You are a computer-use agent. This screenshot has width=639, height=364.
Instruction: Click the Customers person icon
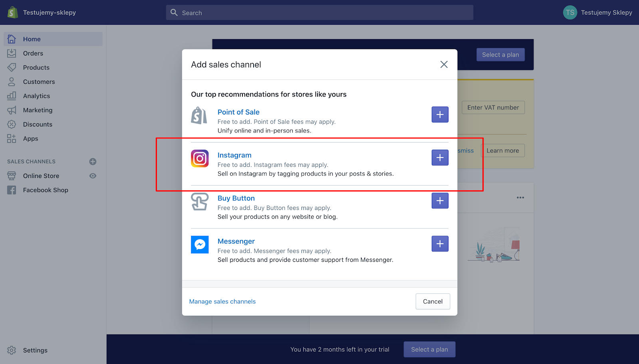click(12, 81)
